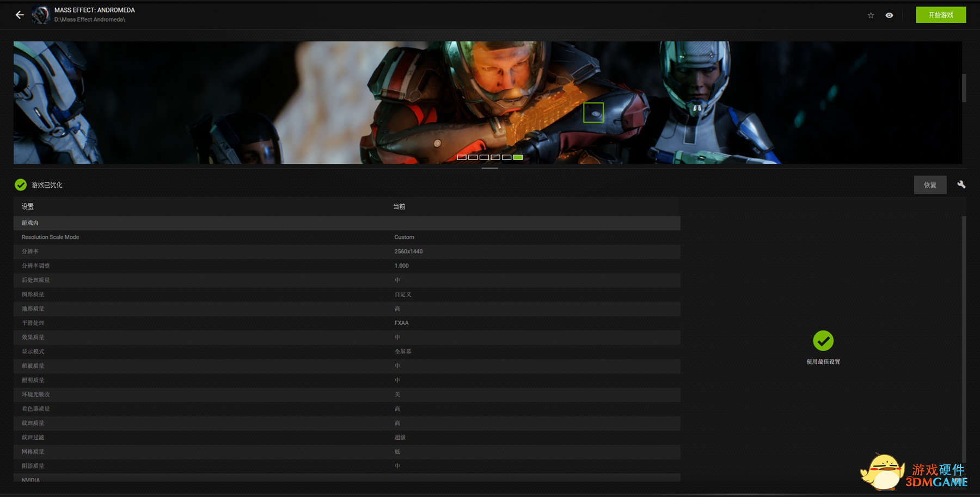Select the second screenshot carousel indicator
The height and width of the screenshot is (497, 980).
(473, 157)
